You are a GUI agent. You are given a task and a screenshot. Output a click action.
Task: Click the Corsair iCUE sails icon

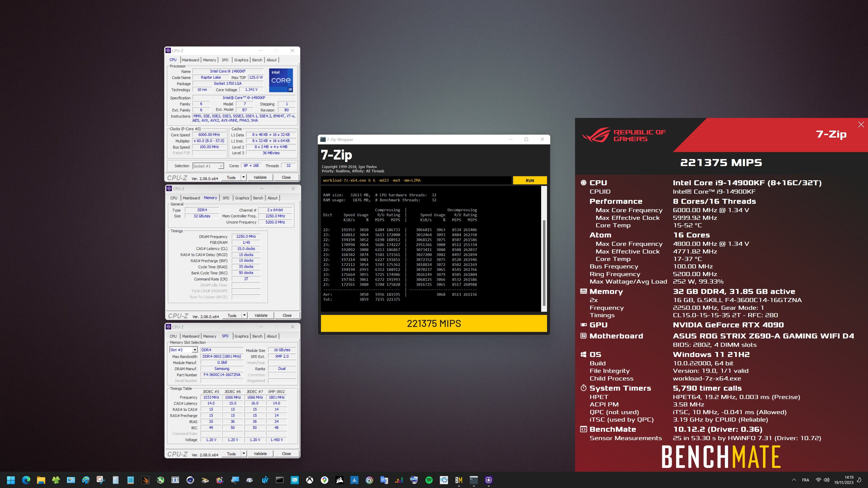pyautogui.click(x=339, y=480)
